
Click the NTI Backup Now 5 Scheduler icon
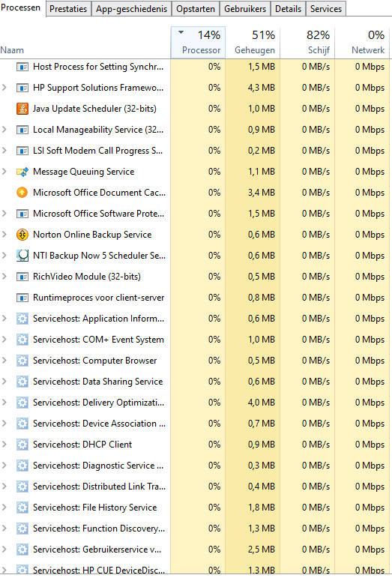click(22, 256)
